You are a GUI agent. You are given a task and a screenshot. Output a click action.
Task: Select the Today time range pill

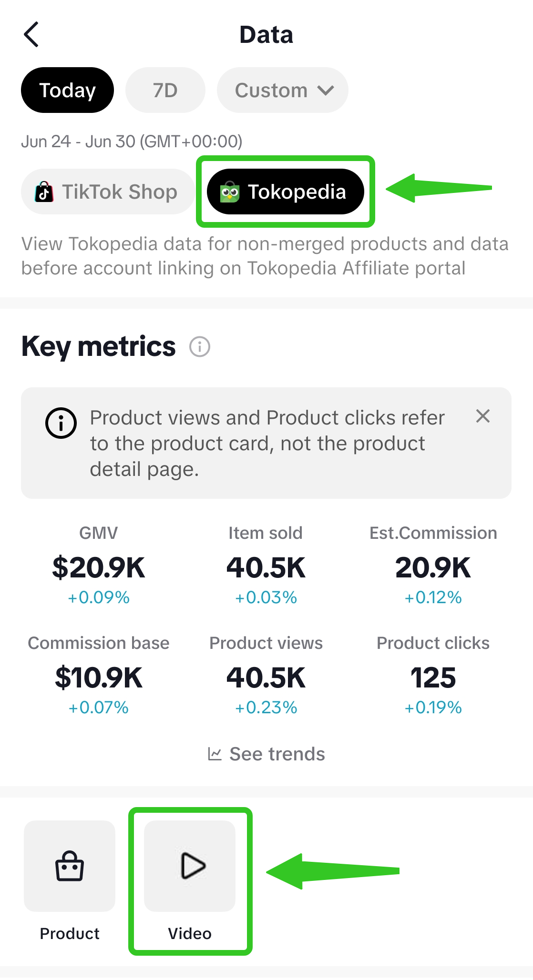[67, 90]
